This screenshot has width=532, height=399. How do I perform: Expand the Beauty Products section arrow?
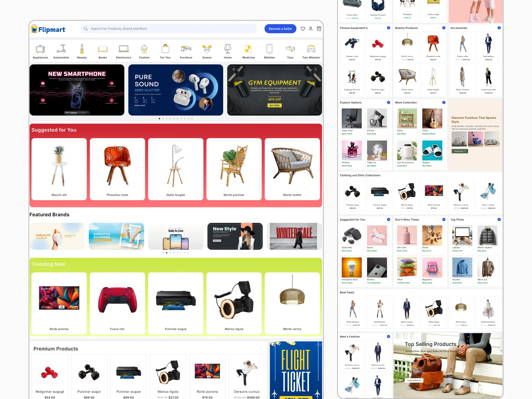443,28
